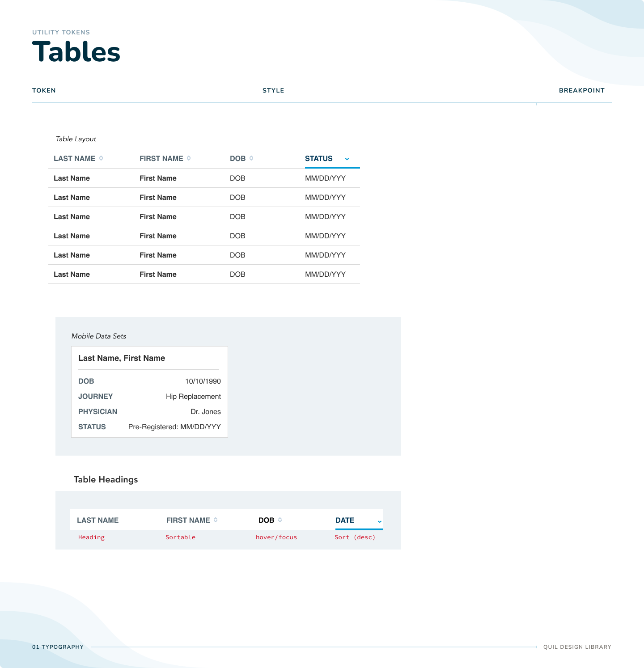Click sort icon beside FIRST NAME in table layout
644x668 pixels.
pos(189,158)
